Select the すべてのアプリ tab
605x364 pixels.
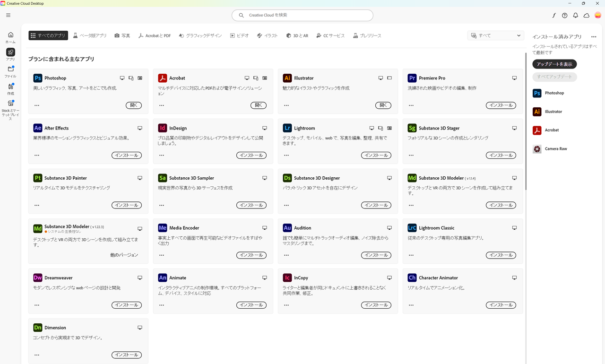48,35
